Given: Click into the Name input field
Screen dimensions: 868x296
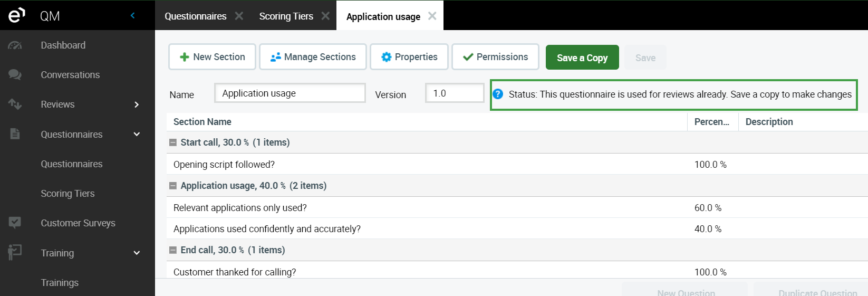Looking at the screenshot, I should click(290, 93).
